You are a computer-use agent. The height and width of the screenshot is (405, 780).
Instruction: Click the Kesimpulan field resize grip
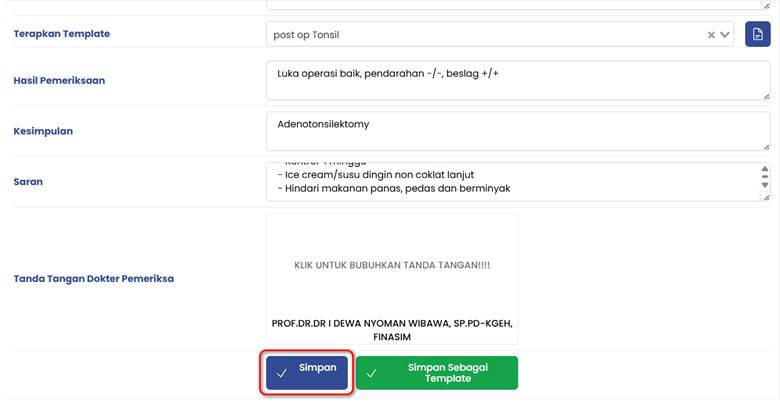(x=765, y=146)
